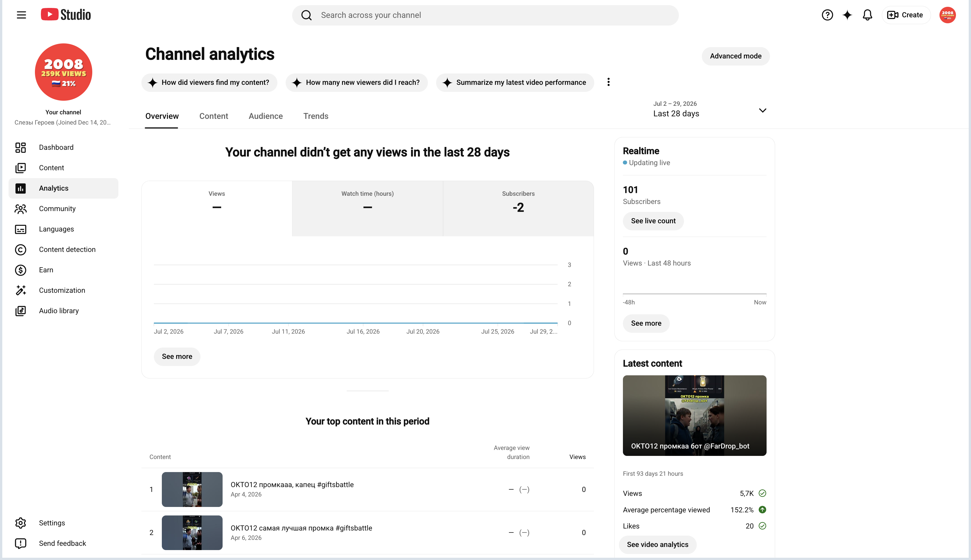Click See more in the Realtime card
Image resolution: width=971 pixels, height=560 pixels.
click(646, 323)
